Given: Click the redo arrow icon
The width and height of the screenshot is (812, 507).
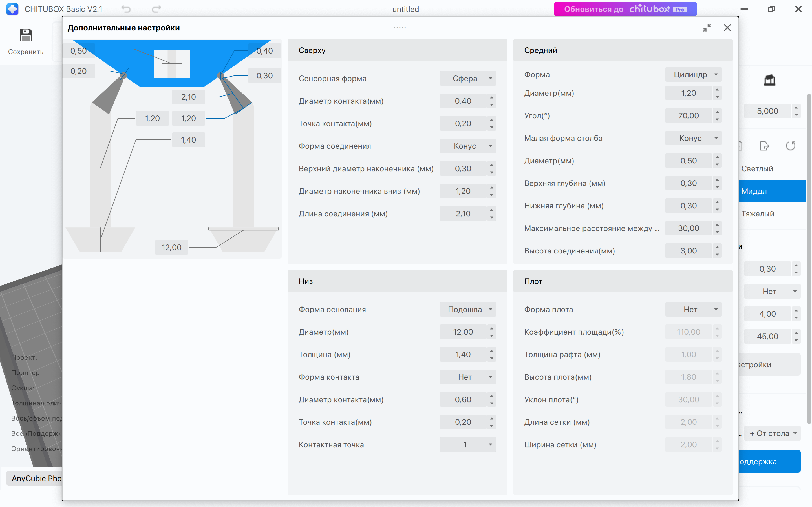Looking at the screenshot, I should [156, 9].
